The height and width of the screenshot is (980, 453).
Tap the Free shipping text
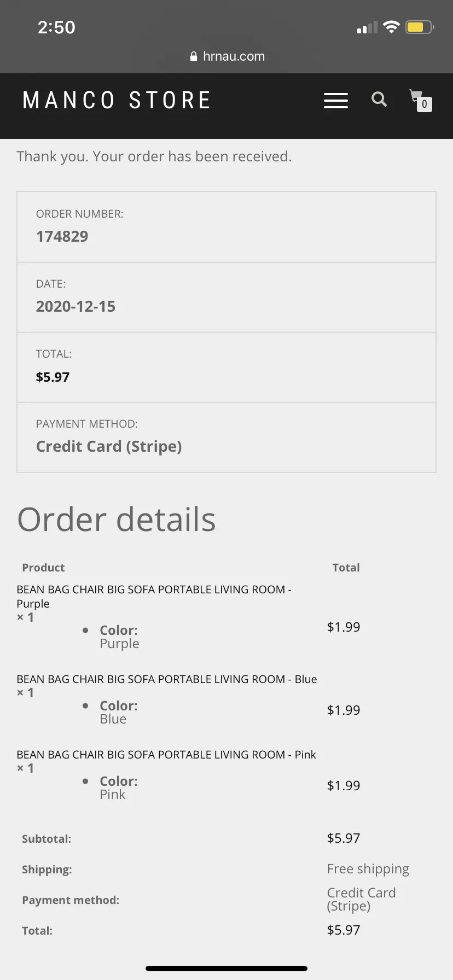pos(368,869)
